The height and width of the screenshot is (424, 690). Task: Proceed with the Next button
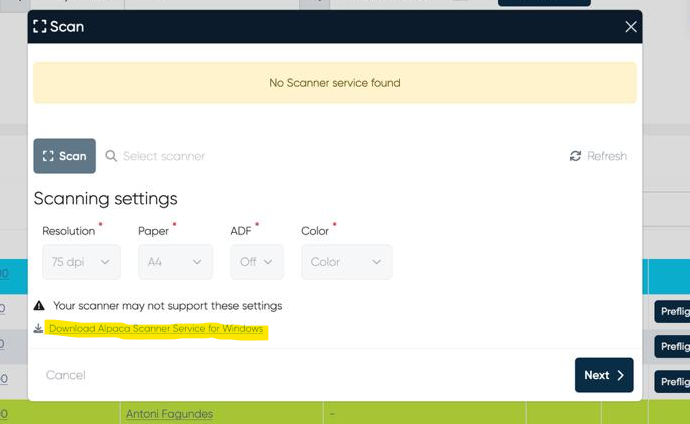603,375
